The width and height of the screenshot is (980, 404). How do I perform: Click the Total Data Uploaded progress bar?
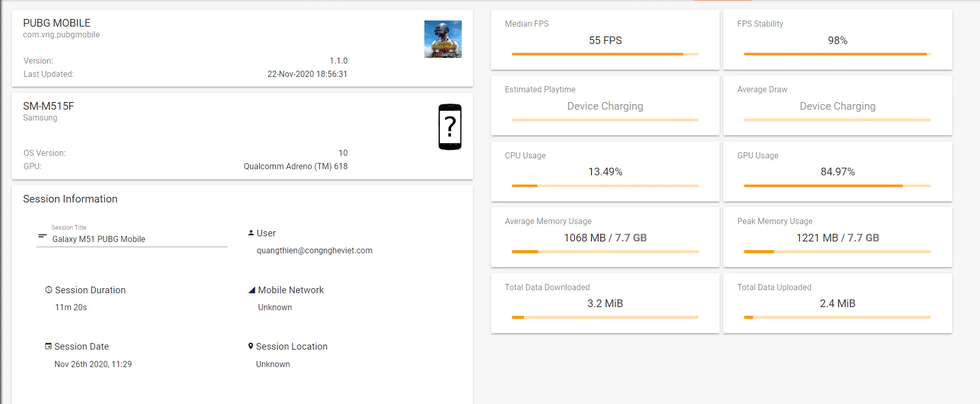coord(838,317)
